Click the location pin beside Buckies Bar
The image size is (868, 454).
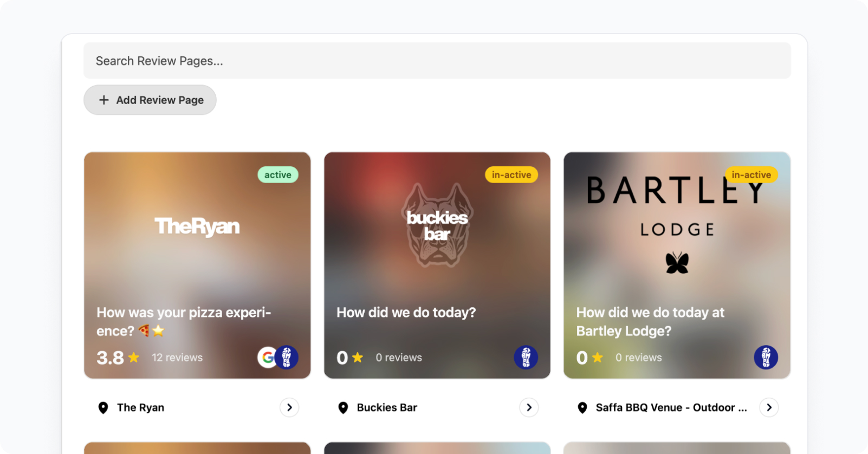click(x=343, y=408)
